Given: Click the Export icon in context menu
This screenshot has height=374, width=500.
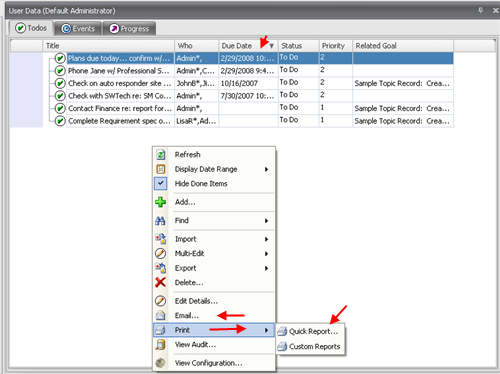Looking at the screenshot, I should pos(161,268).
